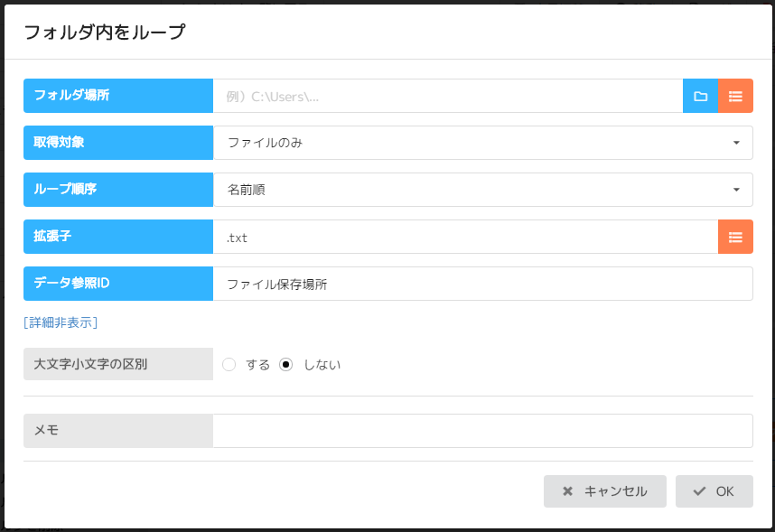
Task: Click the 拡張子 field containing .txt
Action: pos(465,237)
